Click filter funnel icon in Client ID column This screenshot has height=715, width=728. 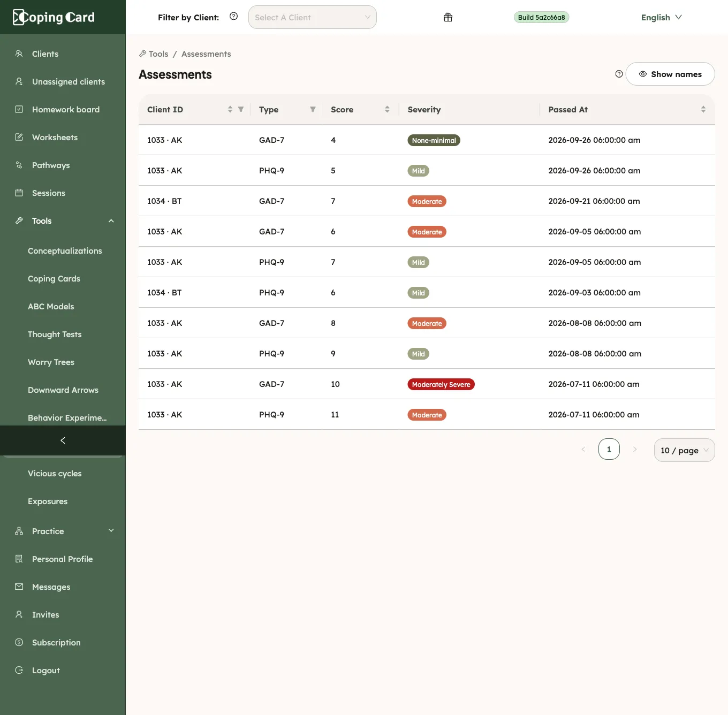241,109
